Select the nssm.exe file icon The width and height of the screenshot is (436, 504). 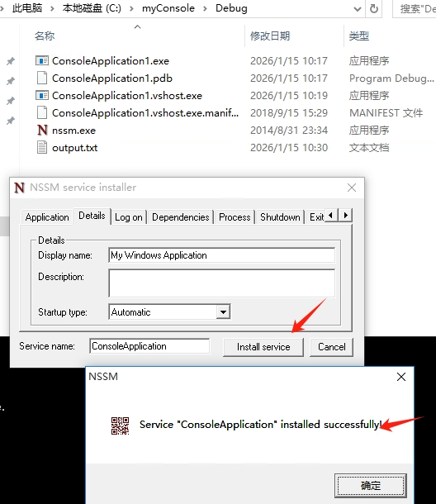tap(42, 131)
